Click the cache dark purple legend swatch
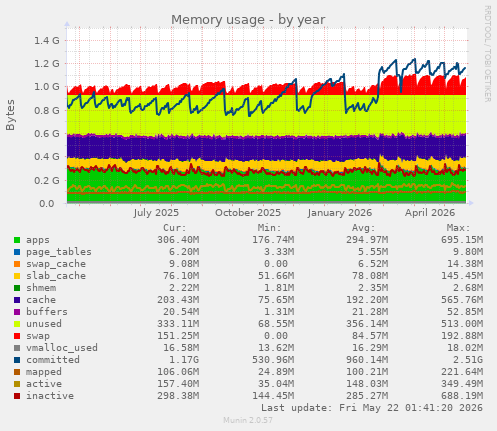Screen dimensions: 497x431 [x=17, y=300]
